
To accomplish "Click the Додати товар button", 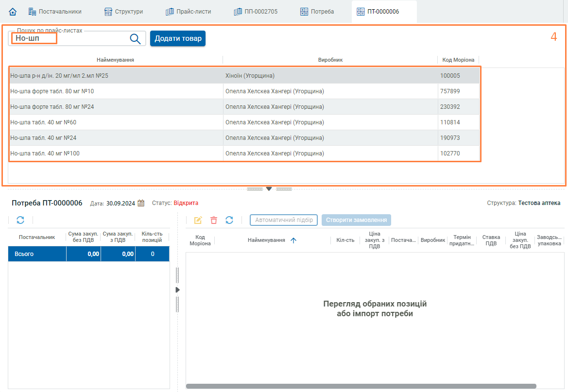I will 178,38.
